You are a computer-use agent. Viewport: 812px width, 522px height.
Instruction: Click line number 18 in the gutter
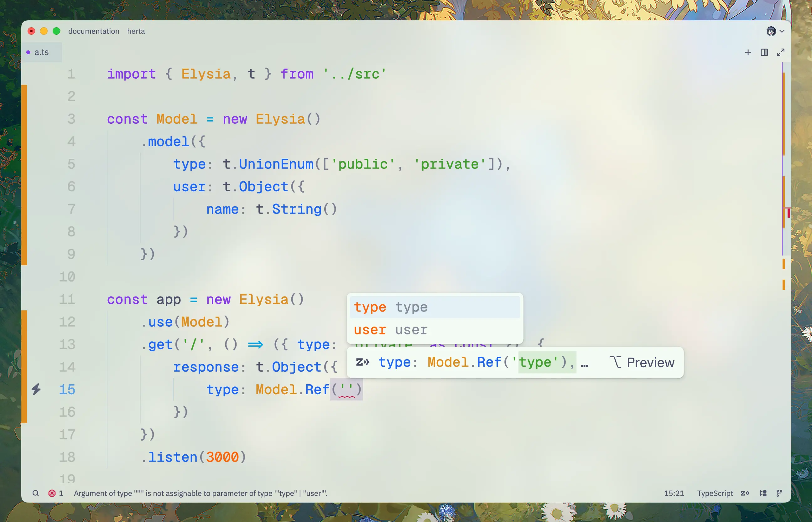[67, 457]
